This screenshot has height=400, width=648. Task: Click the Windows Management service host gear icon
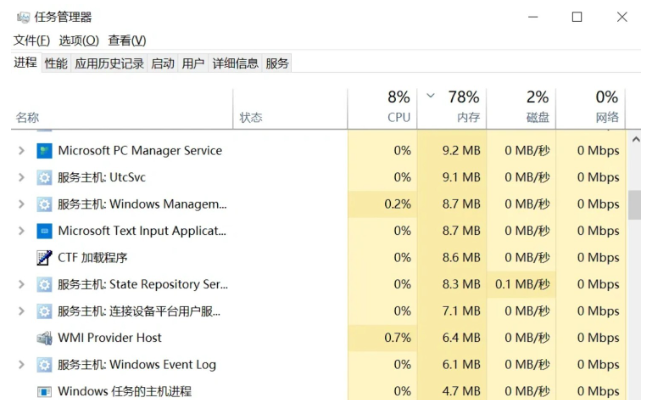point(44,204)
